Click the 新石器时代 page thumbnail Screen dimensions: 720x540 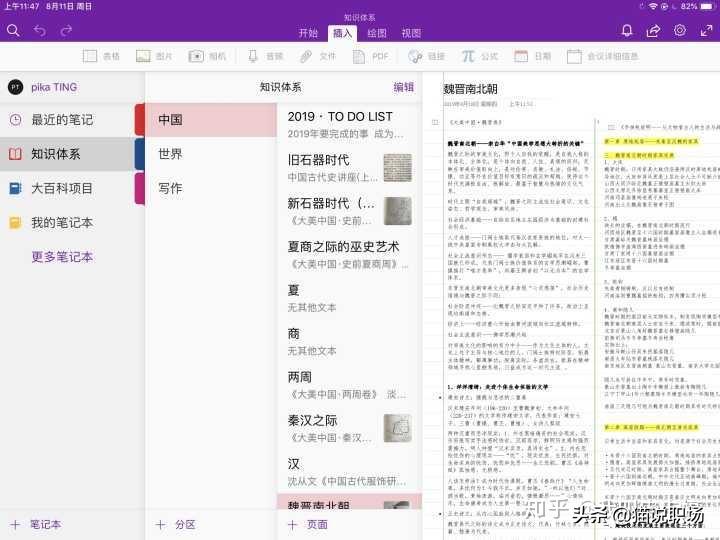[x=398, y=211]
